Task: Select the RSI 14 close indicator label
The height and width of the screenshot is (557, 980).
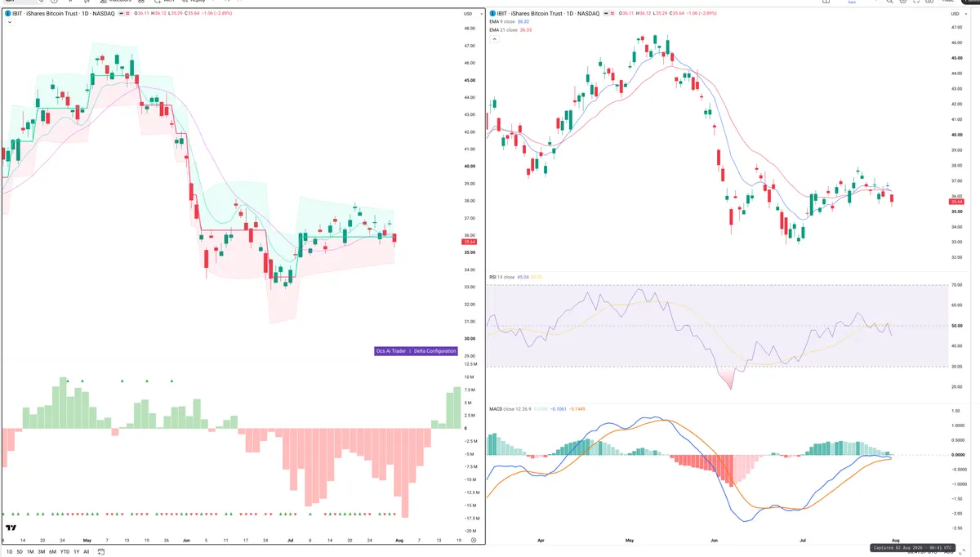Action: click(503, 278)
